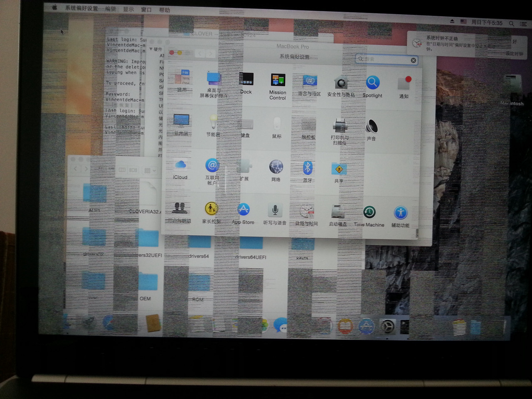The image size is (532, 399).
Task: Open 用户与群组 preference pane
Action: click(179, 212)
